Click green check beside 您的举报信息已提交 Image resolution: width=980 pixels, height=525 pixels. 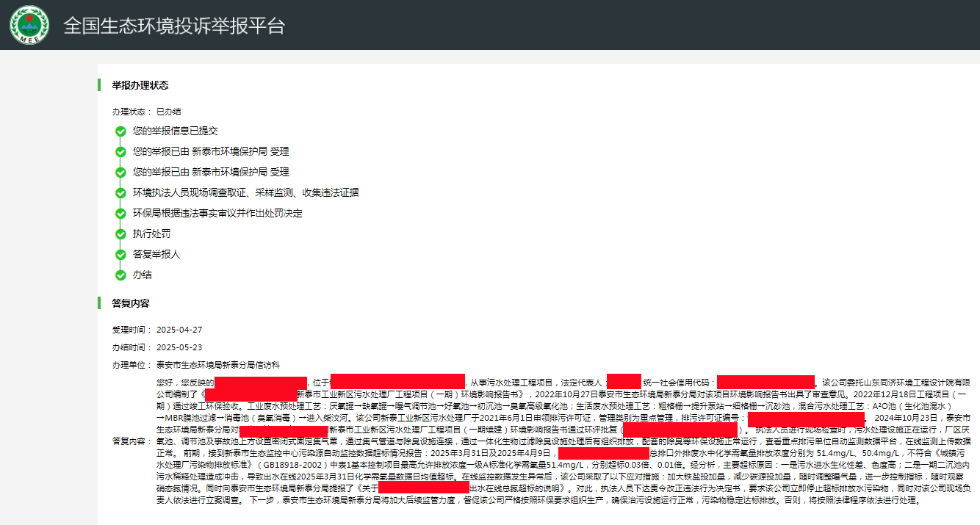tap(120, 131)
